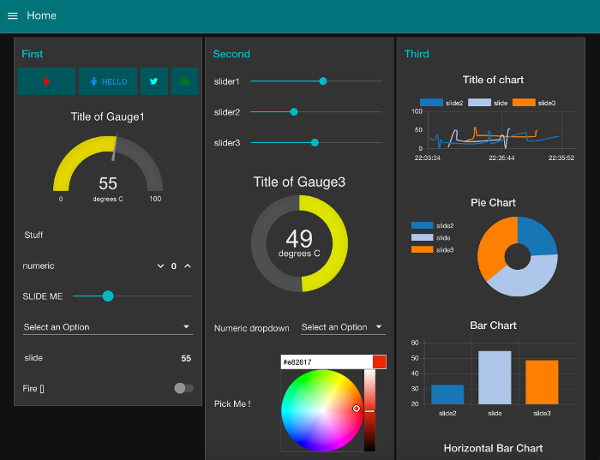The height and width of the screenshot is (460, 600).
Task: Click the red color swatch beside hex field
Action: 380,362
